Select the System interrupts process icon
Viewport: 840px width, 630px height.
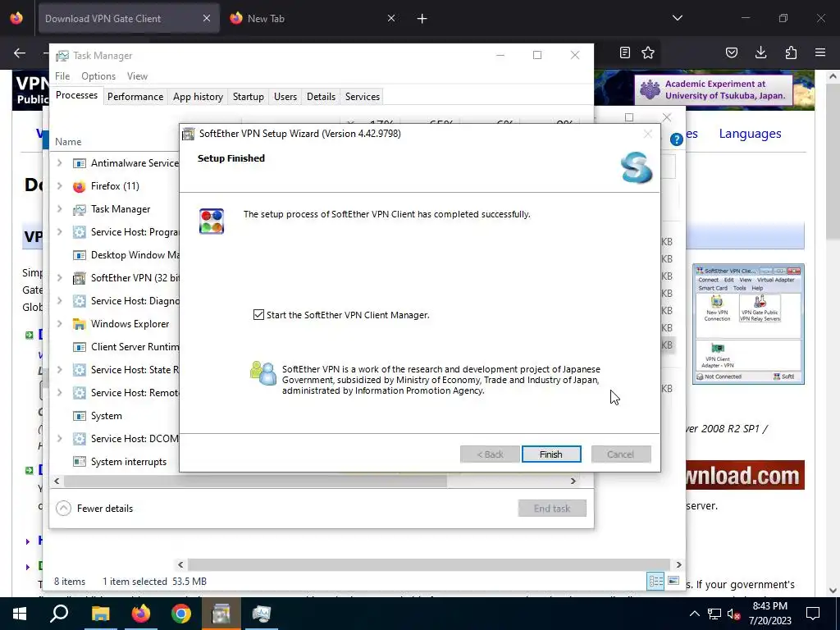coord(80,461)
